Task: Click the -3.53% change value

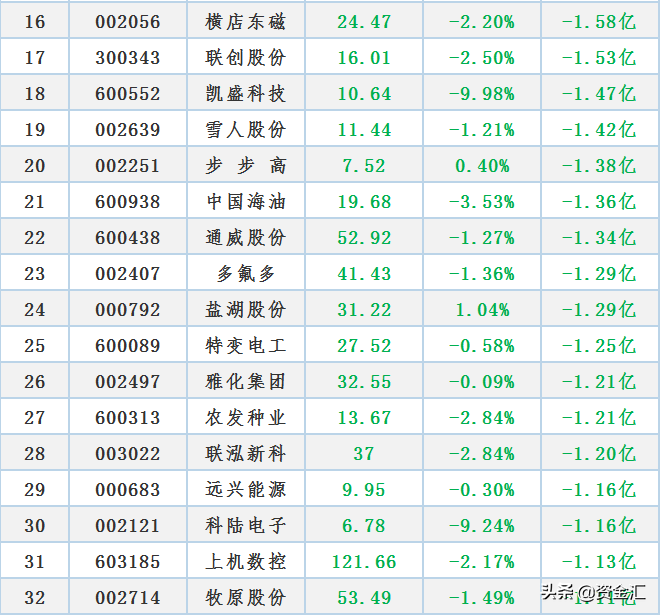Action: [x=482, y=202]
